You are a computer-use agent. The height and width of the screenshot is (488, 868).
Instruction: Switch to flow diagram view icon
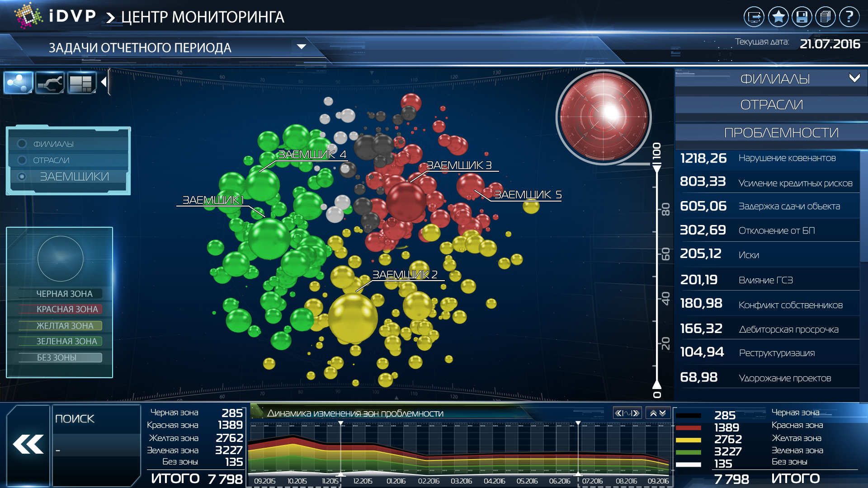[50, 83]
